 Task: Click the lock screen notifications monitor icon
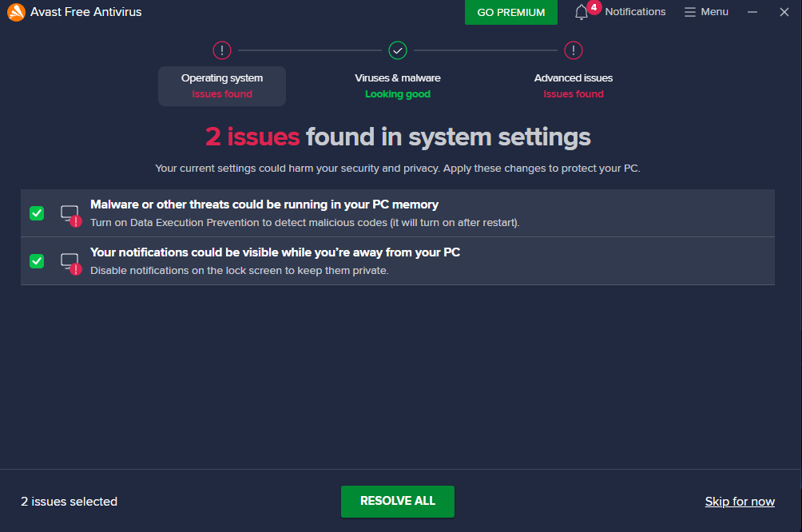[71, 264]
